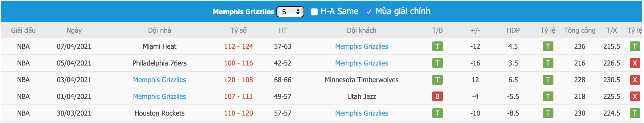Uncheck the Mùa giải chính checkbox
This screenshot has width=644, height=123.
tap(369, 12)
